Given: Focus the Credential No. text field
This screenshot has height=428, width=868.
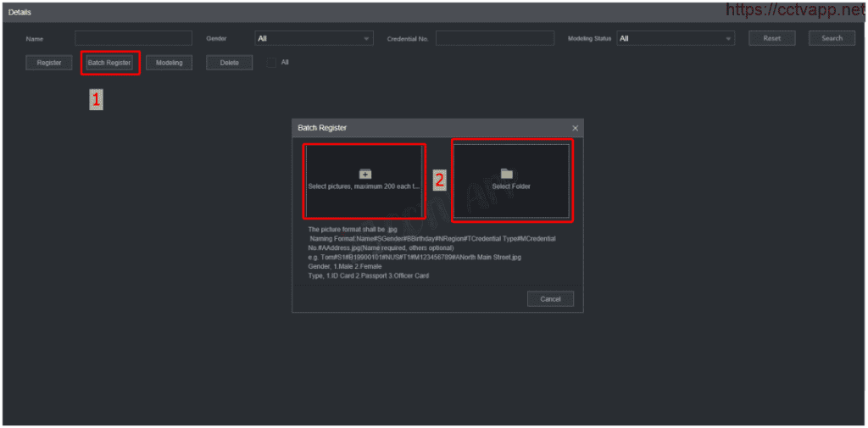Looking at the screenshot, I should pyautogui.click(x=494, y=38).
